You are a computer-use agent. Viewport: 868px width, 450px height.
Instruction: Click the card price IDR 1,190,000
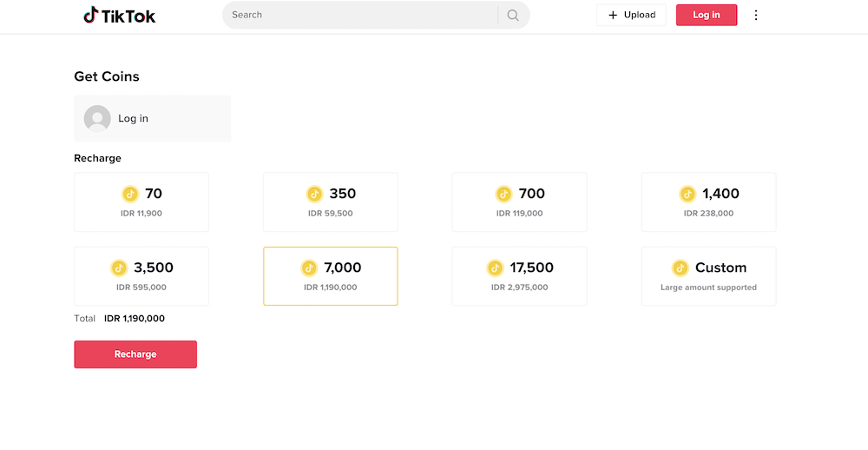[x=331, y=288]
